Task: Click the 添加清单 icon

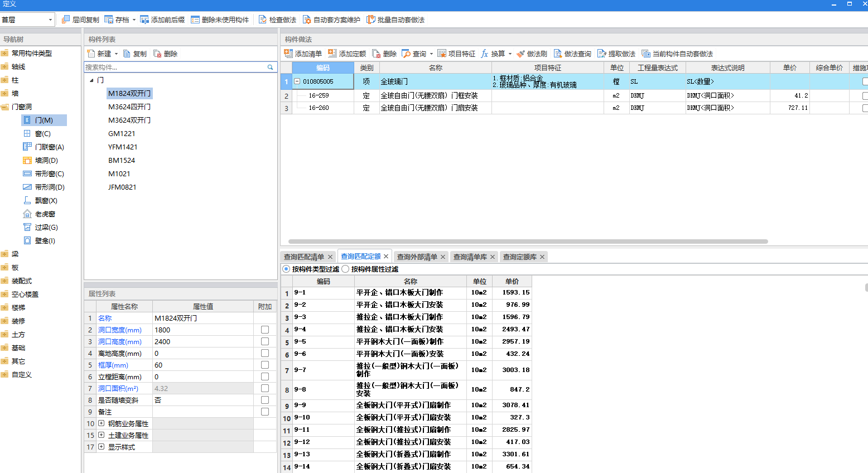Action: click(x=288, y=54)
